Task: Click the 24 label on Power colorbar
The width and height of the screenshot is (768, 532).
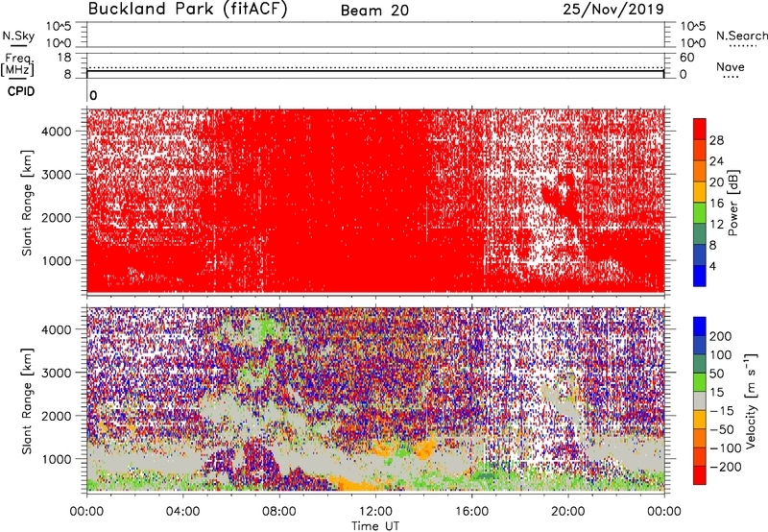Action: [x=716, y=161]
